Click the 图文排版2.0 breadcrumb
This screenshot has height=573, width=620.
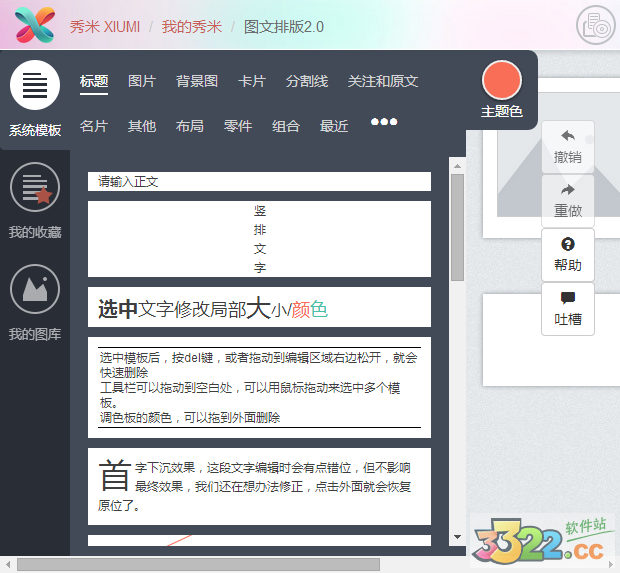284,27
